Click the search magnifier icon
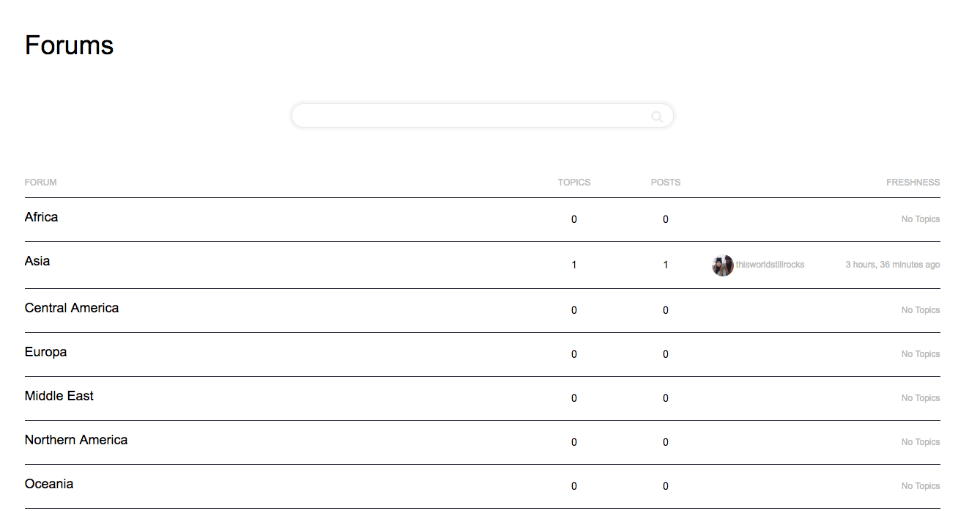 coord(657,117)
